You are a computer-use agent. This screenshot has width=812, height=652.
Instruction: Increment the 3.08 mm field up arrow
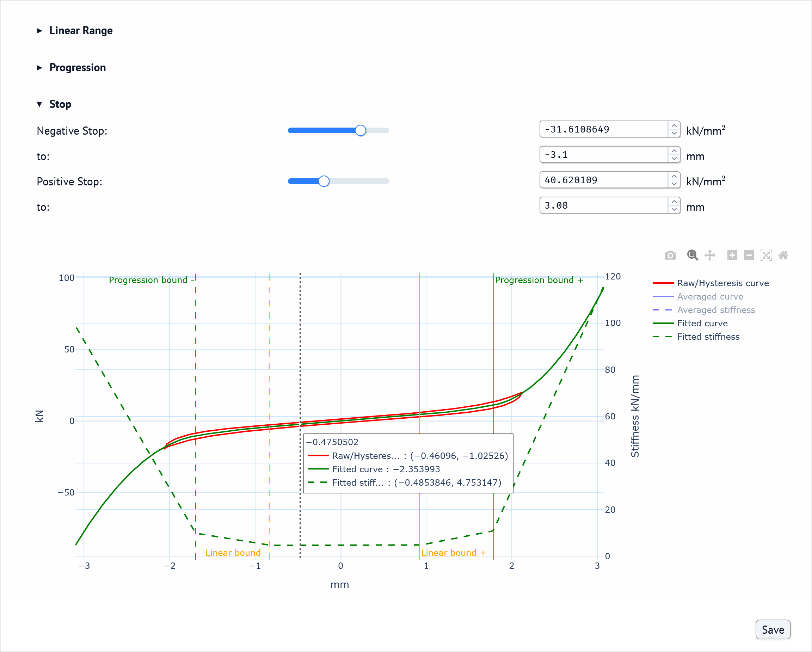674,202
